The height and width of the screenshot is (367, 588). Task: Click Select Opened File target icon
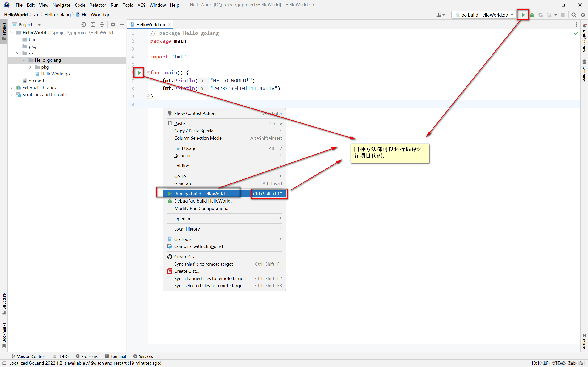[84, 25]
